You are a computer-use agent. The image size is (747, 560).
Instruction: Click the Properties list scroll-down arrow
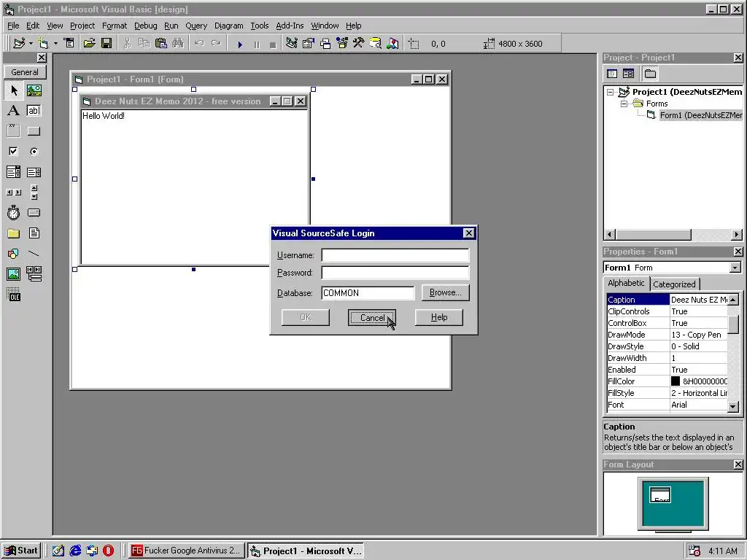pos(733,405)
